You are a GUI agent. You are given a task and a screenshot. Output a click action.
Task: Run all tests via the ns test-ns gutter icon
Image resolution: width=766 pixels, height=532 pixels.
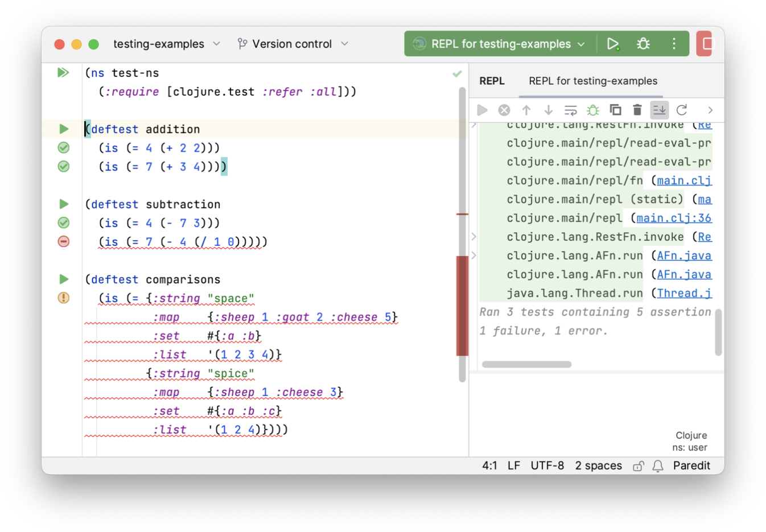point(63,73)
